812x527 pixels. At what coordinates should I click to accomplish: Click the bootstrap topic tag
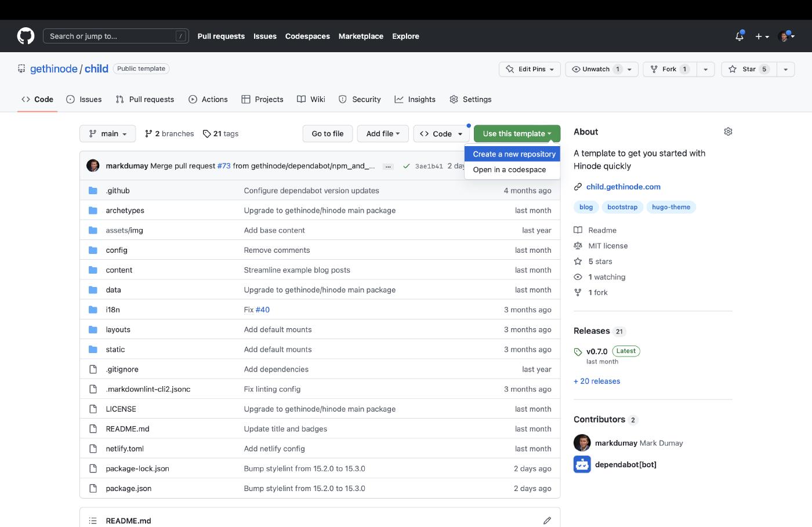tap(622, 207)
